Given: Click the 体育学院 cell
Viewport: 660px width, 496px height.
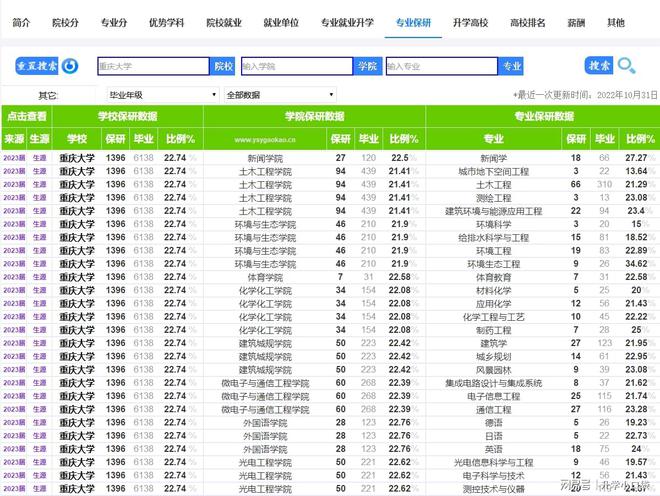Looking at the screenshot, I should [265, 277].
